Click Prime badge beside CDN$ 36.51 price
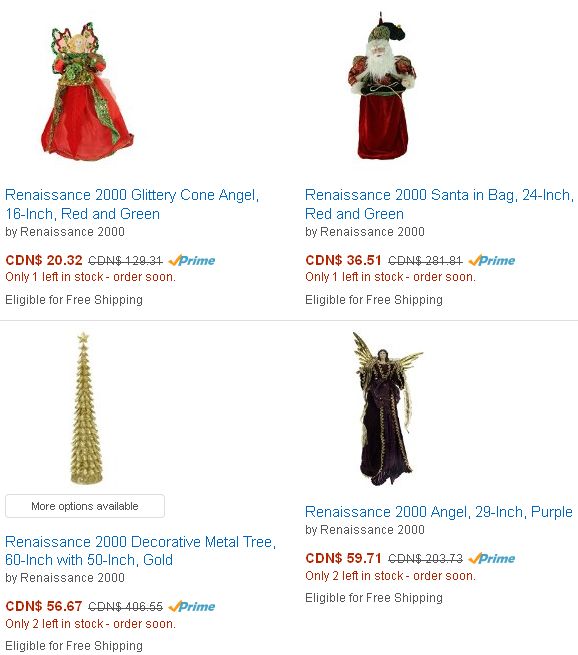578x655 pixels. point(492,260)
